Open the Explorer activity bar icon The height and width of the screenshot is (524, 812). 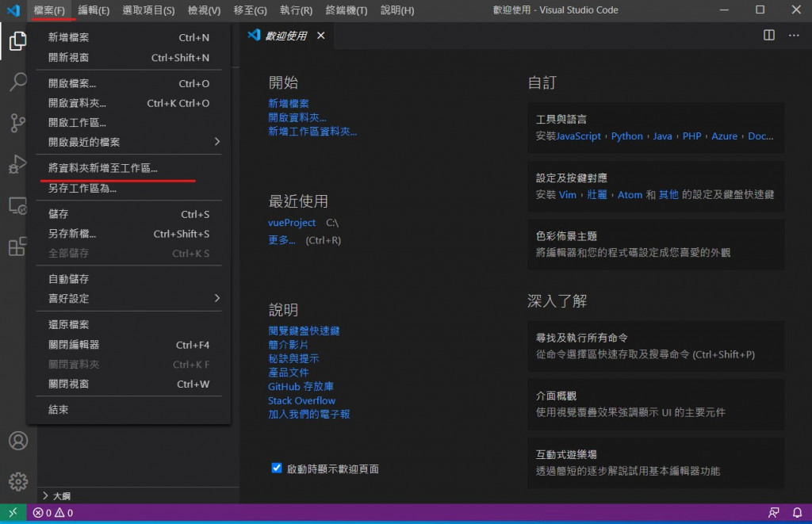point(17,41)
